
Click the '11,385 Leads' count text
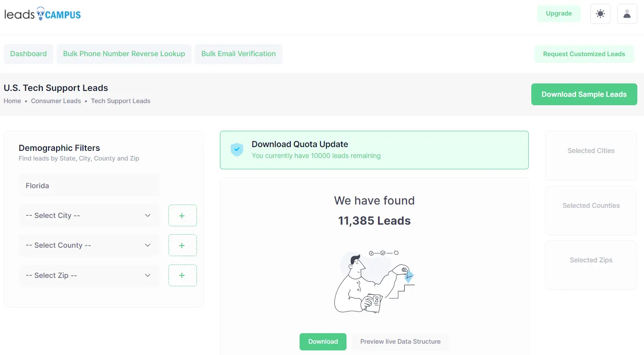(374, 221)
